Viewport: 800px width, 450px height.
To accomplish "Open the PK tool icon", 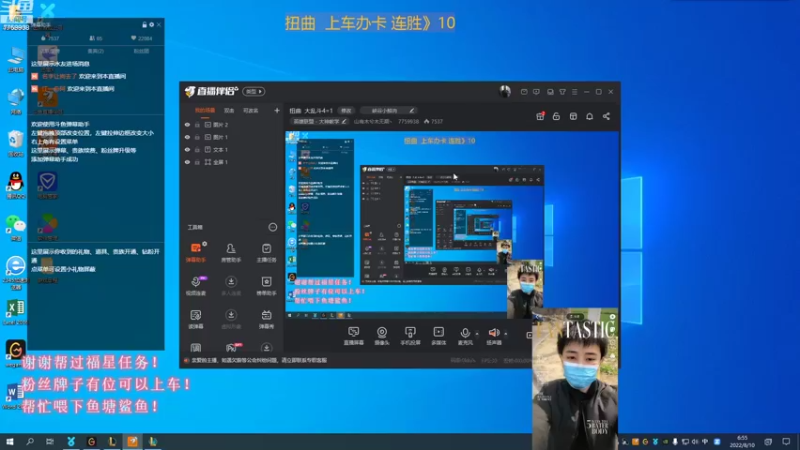I will coord(232,348).
